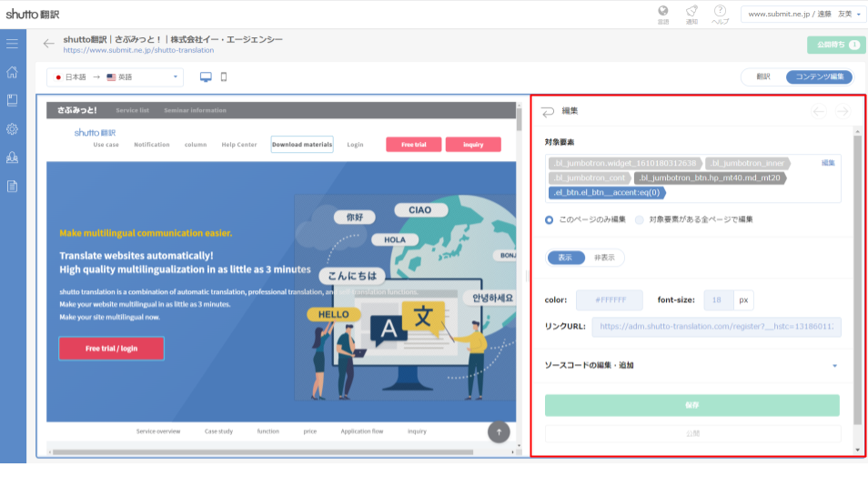Click Help Center in preview nav
Screen dimensions: 868x477
tap(239, 145)
